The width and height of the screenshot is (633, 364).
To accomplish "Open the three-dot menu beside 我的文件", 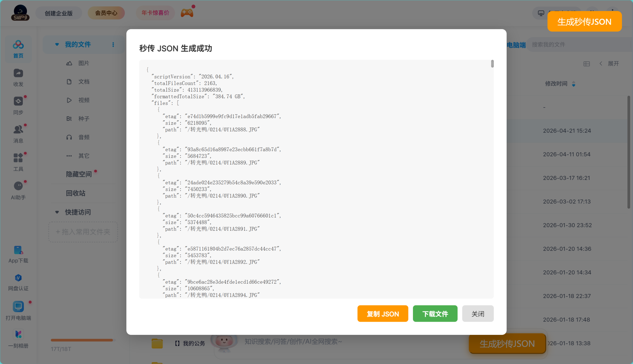I will pos(113,44).
